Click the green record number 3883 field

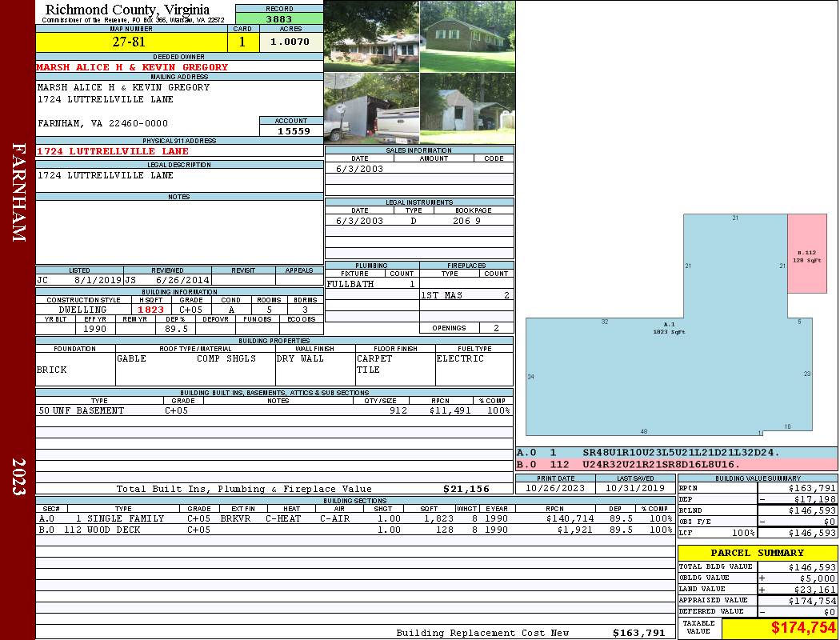tap(279, 18)
